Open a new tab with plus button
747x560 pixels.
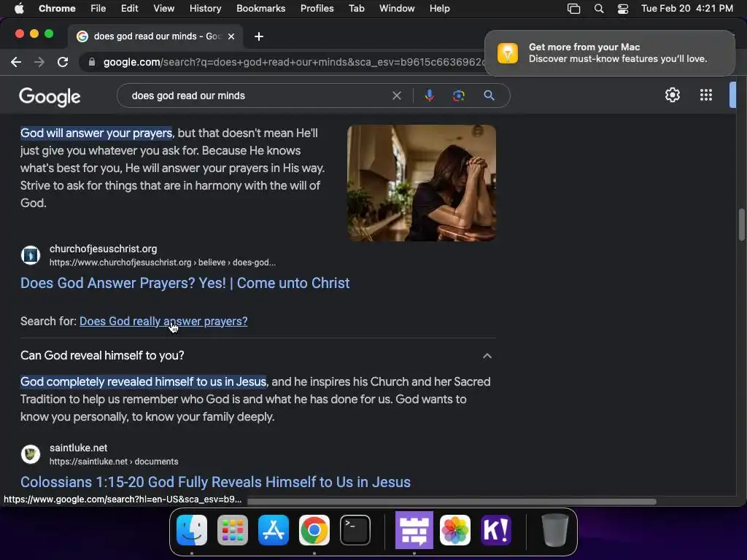[259, 36]
